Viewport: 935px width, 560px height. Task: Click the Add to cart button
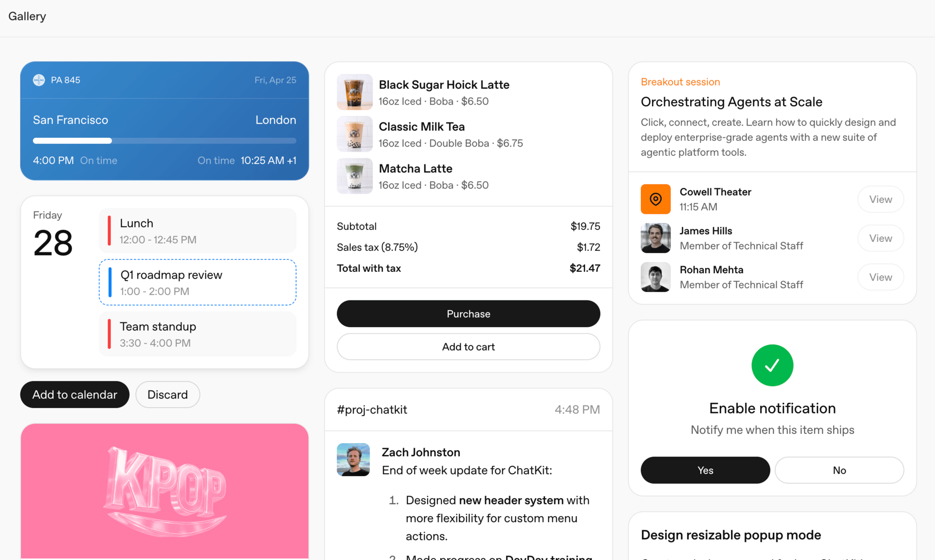pos(468,347)
